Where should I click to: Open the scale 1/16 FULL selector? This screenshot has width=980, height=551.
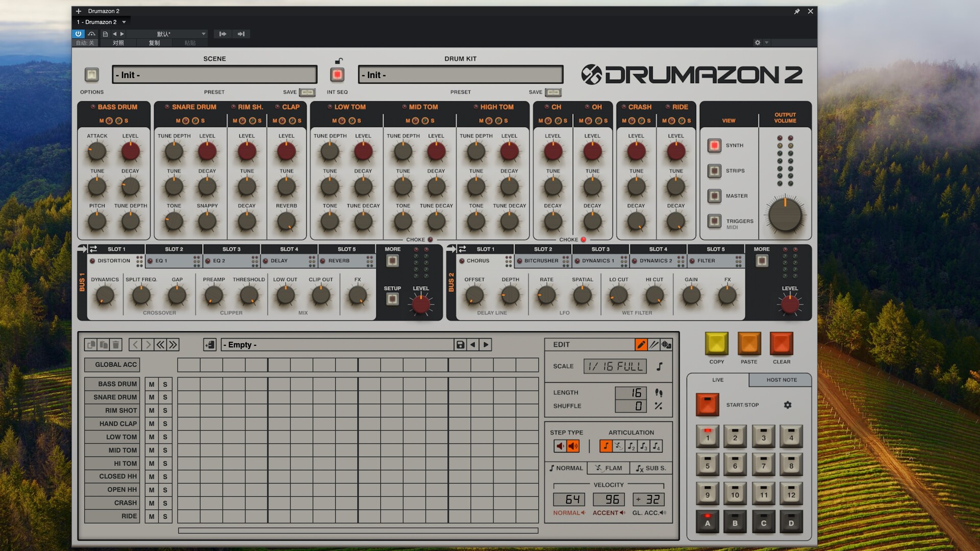click(x=615, y=366)
